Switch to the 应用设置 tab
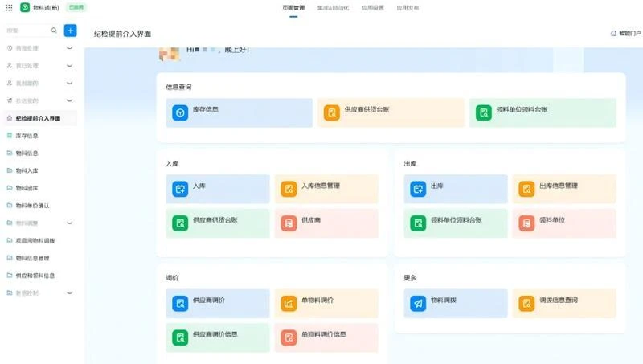The height and width of the screenshot is (364, 643). click(373, 7)
